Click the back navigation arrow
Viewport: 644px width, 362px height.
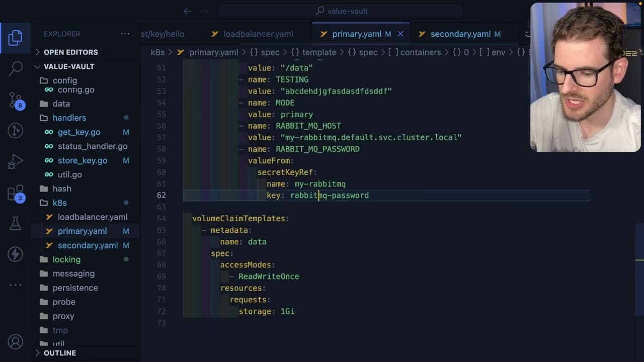pos(187,11)
